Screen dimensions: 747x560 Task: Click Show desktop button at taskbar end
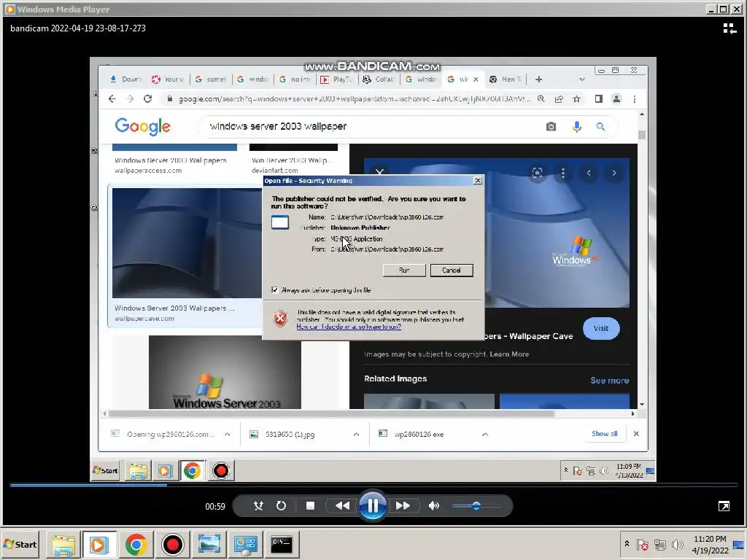(x=739, y=544)
